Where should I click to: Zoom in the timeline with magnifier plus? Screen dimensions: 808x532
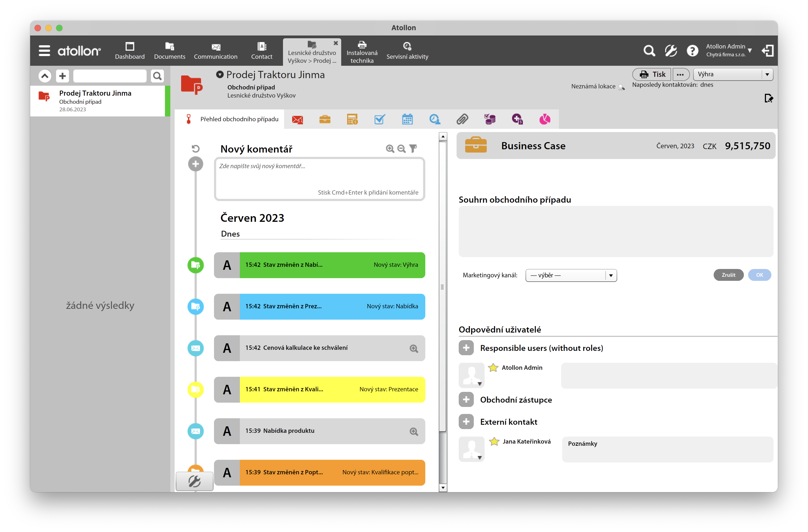point(390,149)
